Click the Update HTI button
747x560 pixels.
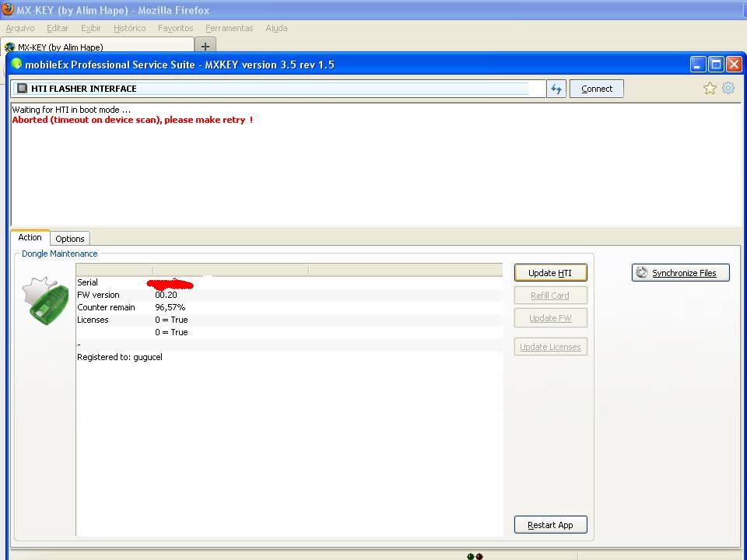[550, 273]
